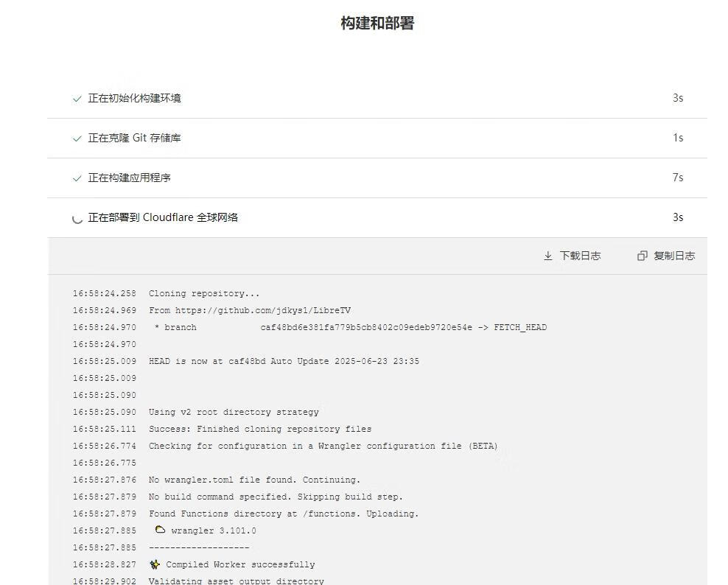
Task: Click the loading spinner on the Cloudflare deploy step
Action: 77,217
